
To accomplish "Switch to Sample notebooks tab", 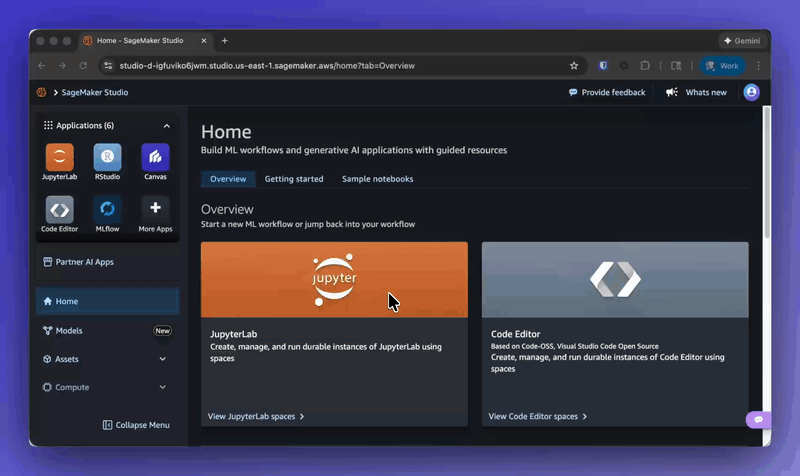I will click(378, 179).
